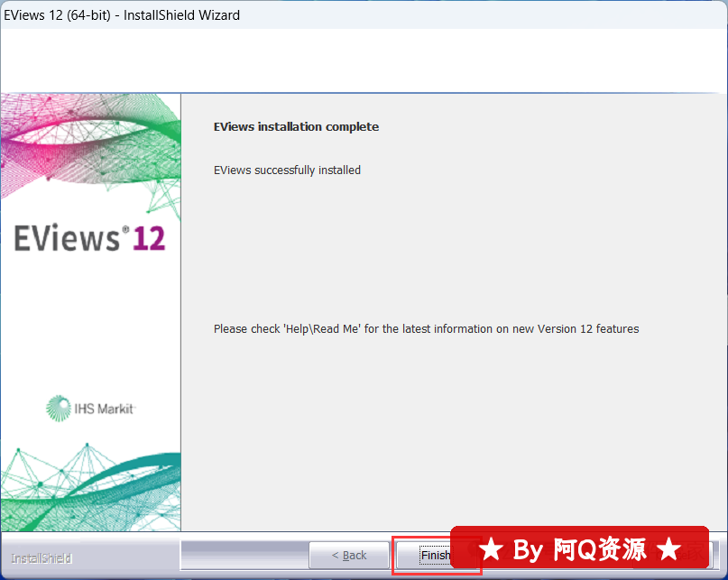Click the EViews 12 logo
This screenshot has width=728, height=580.
[x=90, y=239]
